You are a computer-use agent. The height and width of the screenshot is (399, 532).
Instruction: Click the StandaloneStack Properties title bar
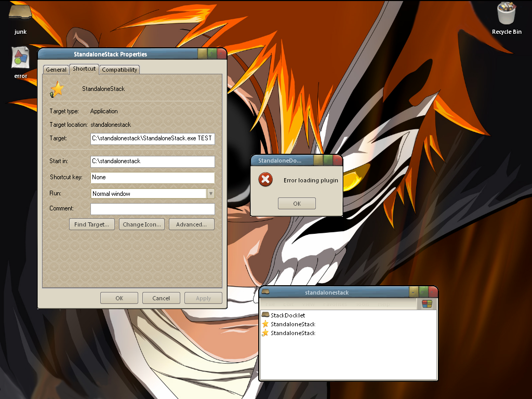tap(118, 54)
